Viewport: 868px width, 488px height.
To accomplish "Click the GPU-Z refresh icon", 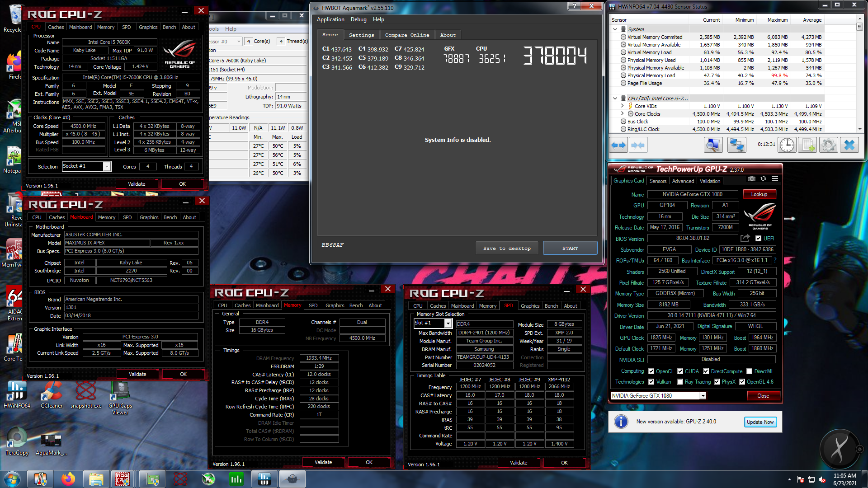I will click(x=763, y=179).
